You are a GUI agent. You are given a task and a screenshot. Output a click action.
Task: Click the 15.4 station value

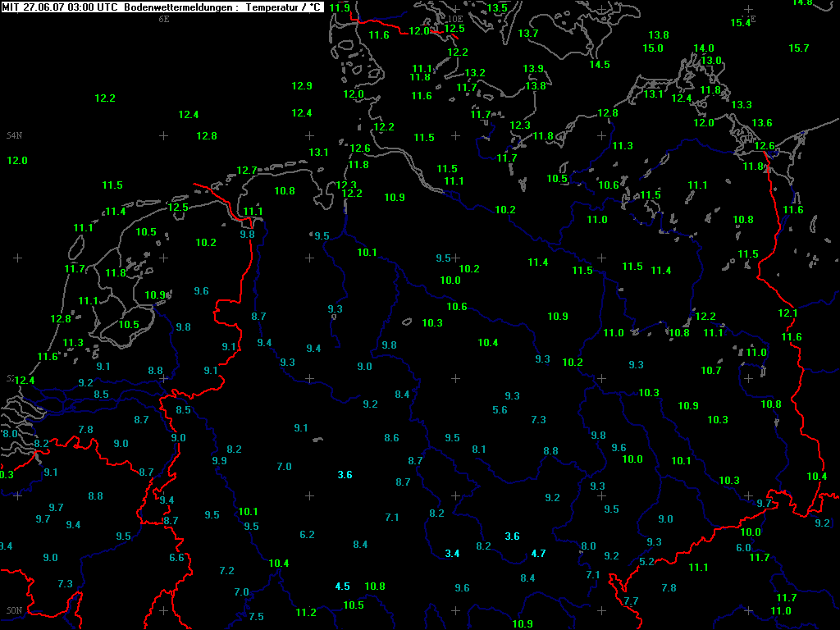741,23
